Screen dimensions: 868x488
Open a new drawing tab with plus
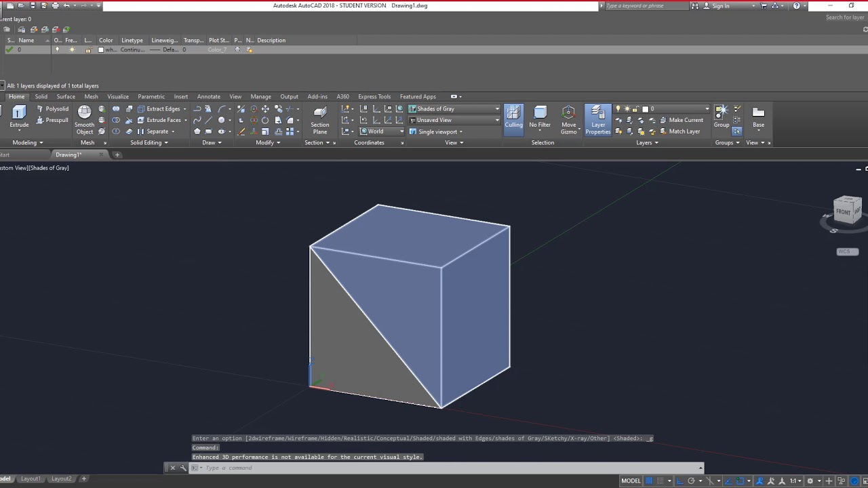coord(117,155)
